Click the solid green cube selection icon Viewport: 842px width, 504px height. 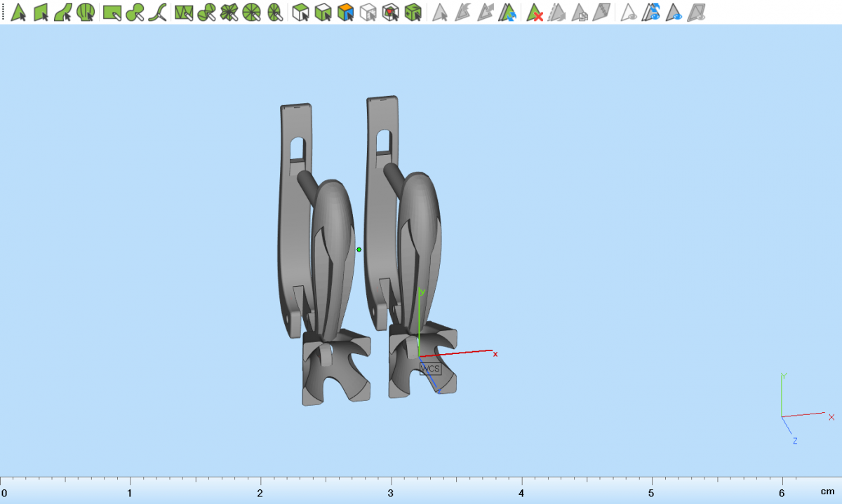click(323, 12)
